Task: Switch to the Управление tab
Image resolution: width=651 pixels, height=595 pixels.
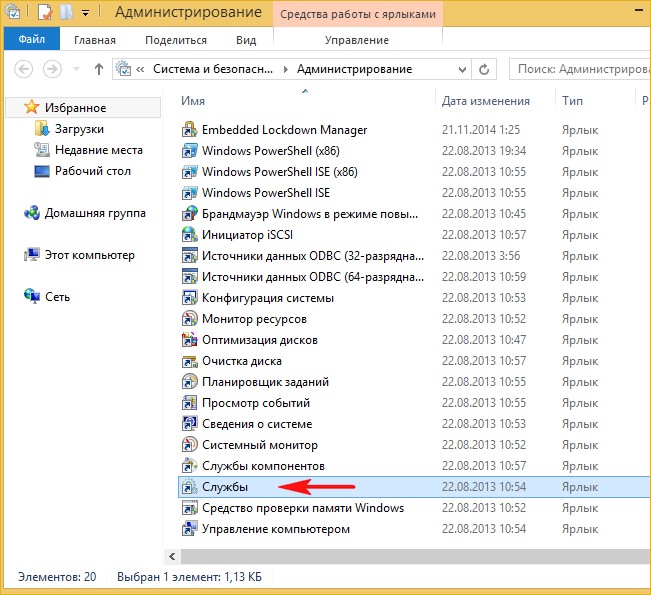Action: (357, 40)
